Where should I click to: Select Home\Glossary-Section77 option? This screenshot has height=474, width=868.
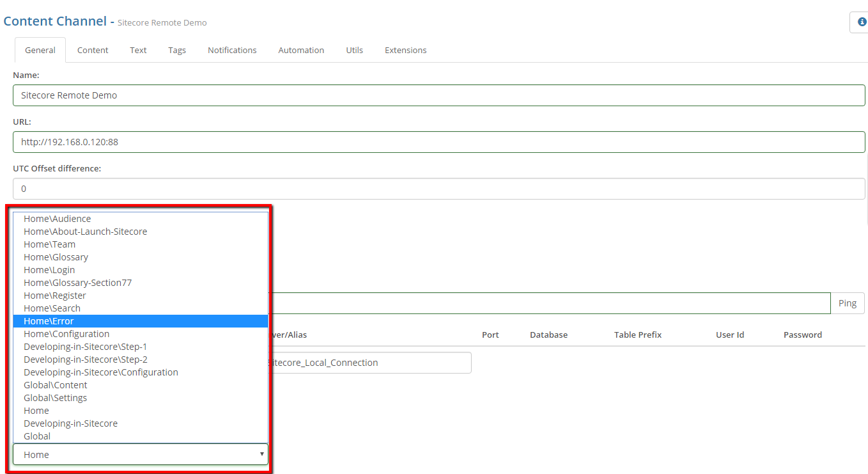click(141, 283)
